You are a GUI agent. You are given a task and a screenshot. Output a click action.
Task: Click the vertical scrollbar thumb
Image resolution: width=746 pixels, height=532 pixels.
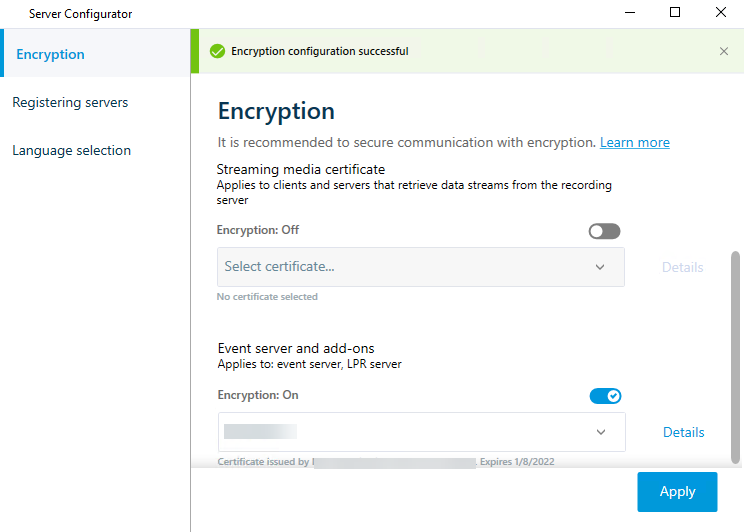coord(737,355)
